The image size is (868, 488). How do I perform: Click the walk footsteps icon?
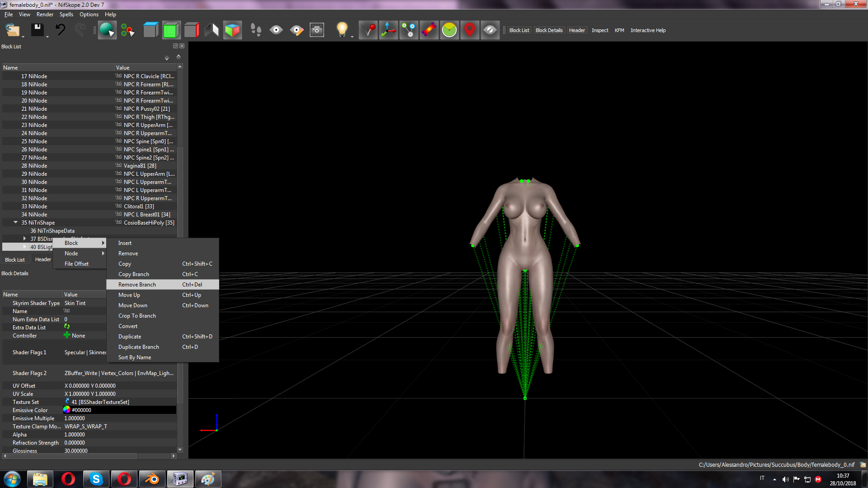(256, 30)
